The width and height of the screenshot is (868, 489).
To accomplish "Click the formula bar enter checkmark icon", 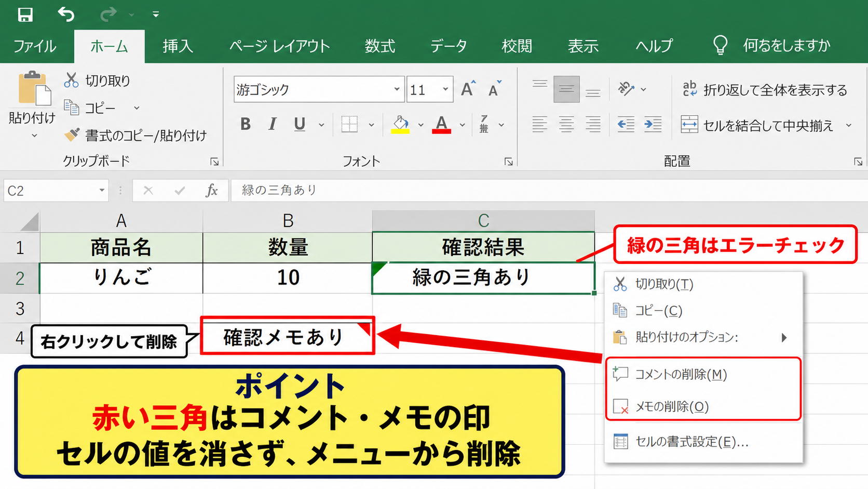I will click(x=180, y=191).
